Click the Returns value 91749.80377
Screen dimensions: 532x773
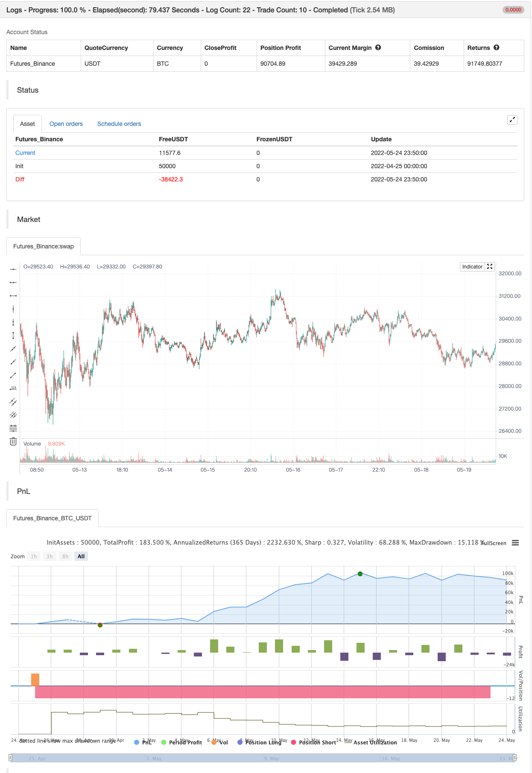pyautogui.click(x=485, y=64)
